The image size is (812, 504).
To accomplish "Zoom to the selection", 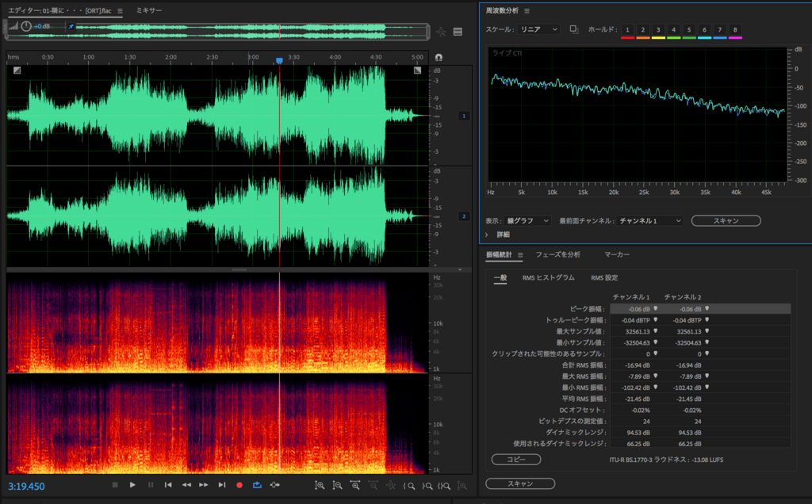I will tap(444, 486).
